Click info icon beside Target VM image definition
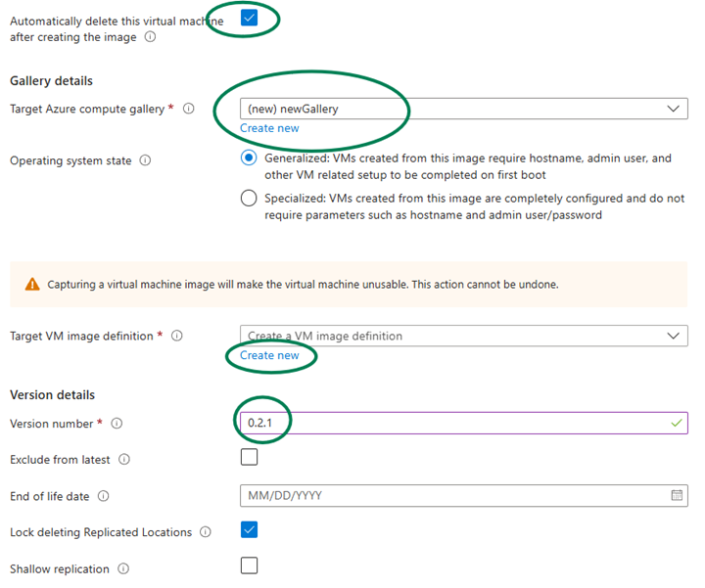705x588 pixels. pyautogui.click(x=177, y=336)
